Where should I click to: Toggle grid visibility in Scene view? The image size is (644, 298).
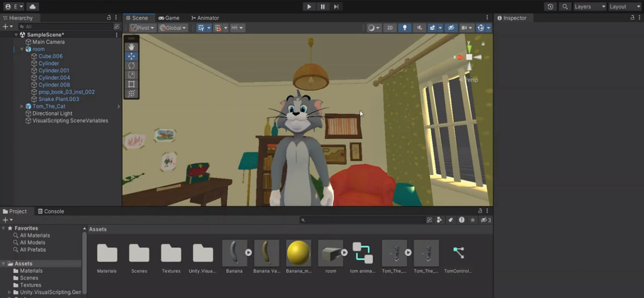[x=201, y=28]
